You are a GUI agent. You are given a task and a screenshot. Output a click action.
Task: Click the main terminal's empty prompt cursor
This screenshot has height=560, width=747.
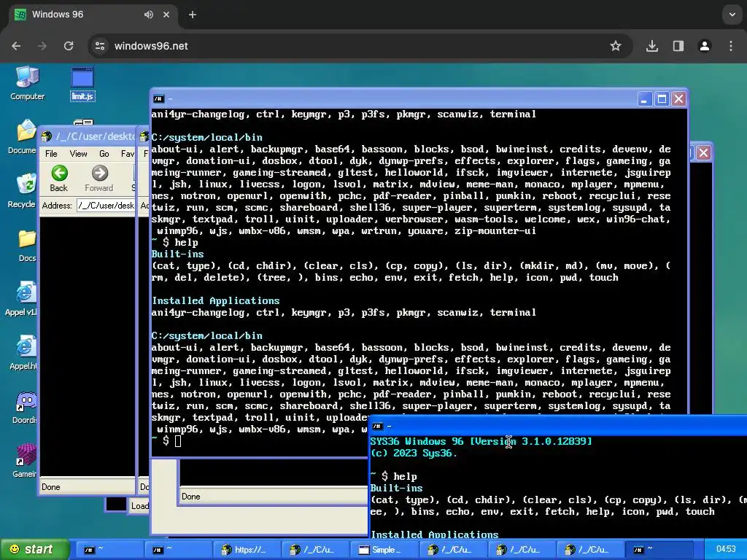tap(178, 441)
